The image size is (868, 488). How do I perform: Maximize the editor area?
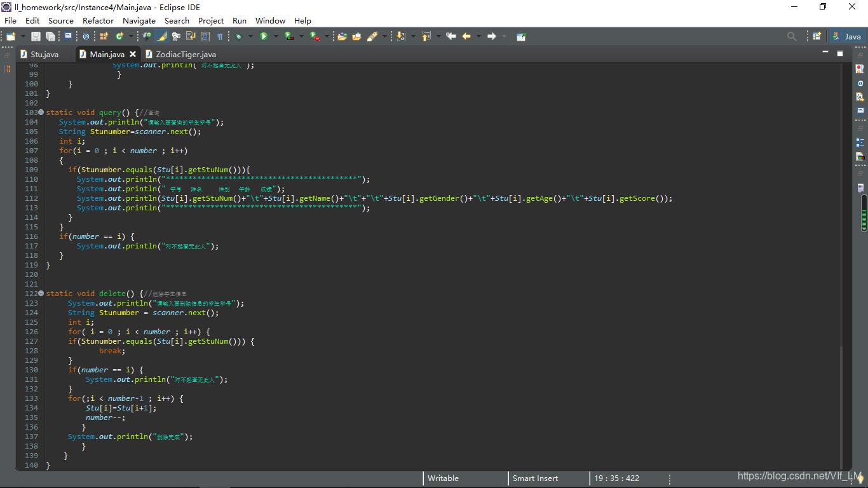(840, 53)
